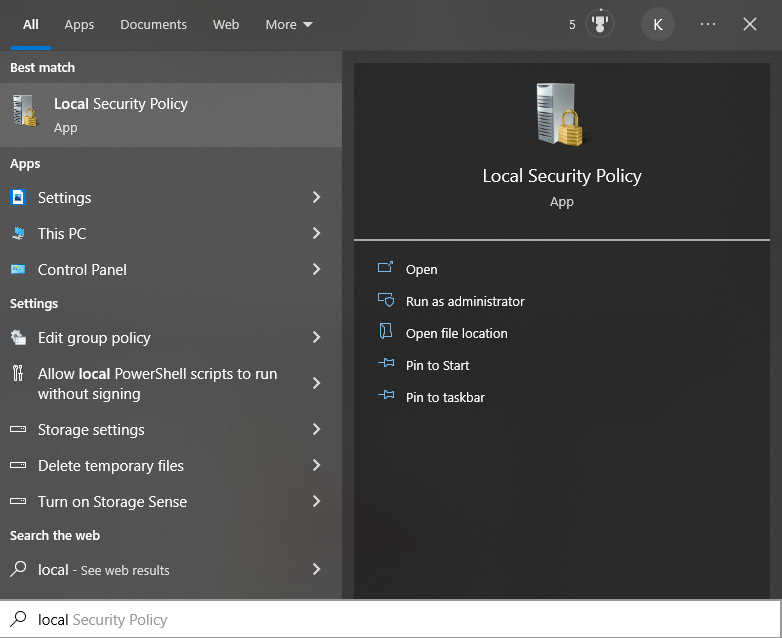Switch to the Documents tab
Image resolution: width=782 pixels, height=638 pixels.
click(x=153, y=24)
